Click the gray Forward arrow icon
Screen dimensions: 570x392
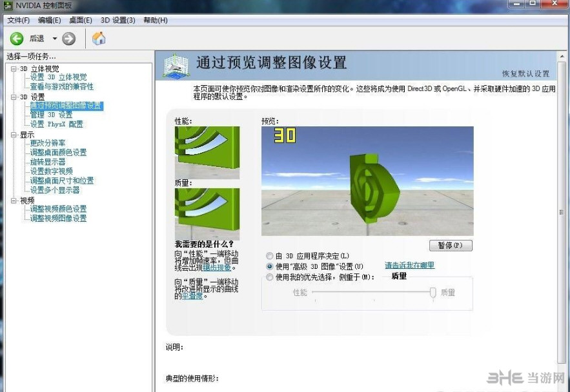68,39
